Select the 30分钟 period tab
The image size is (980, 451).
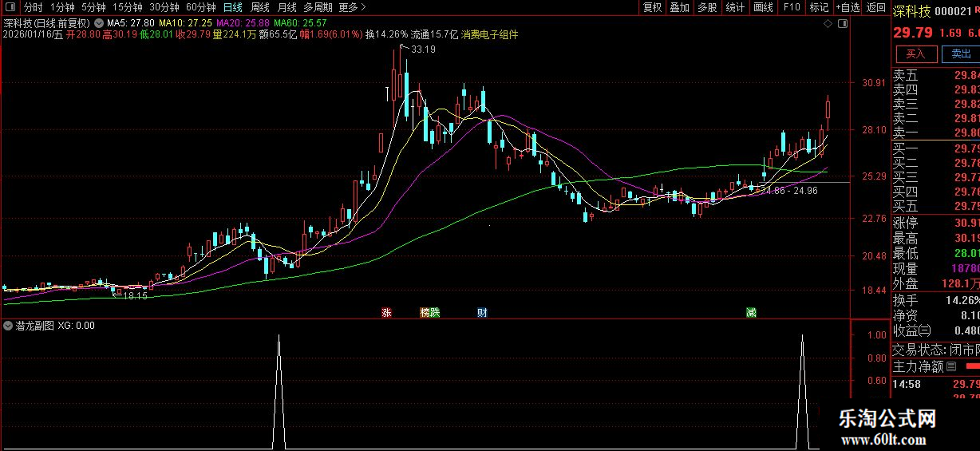[164, 7]
